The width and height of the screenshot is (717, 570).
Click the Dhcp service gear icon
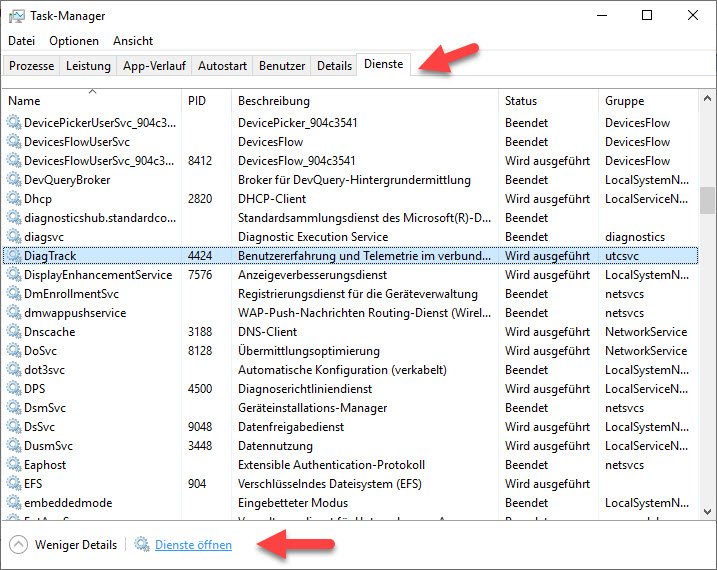(x=14, y=199)
